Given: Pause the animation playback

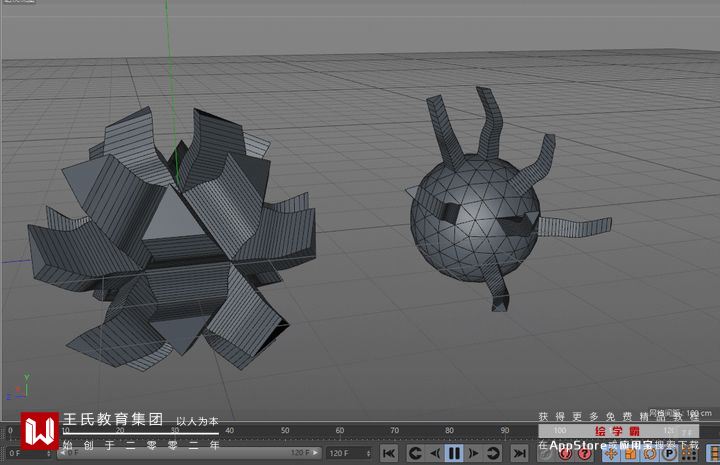Looking at the screenshot, I should (x=454, y=454).
